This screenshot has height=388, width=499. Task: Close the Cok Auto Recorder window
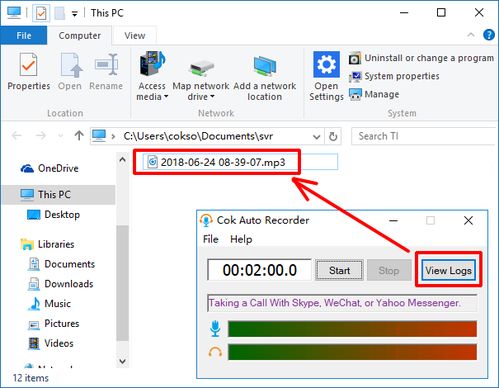pyautogui.click(x=468, y=220)
